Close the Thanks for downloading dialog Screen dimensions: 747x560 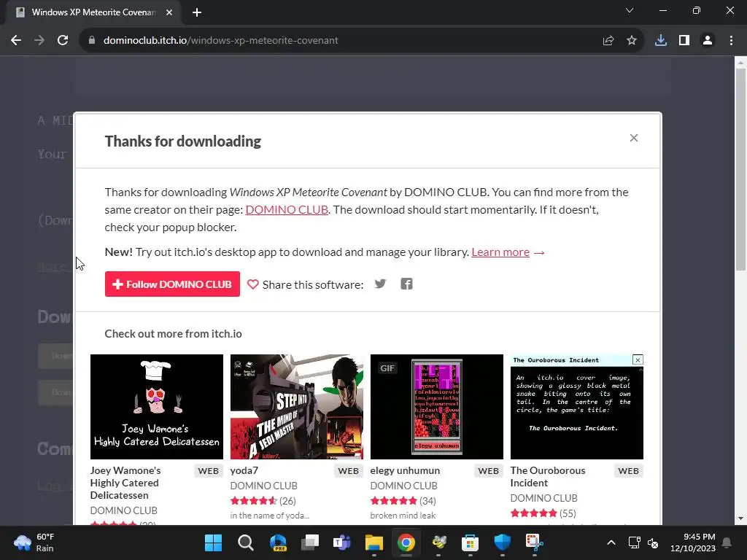pyautogui.click(x=633, y=138)
